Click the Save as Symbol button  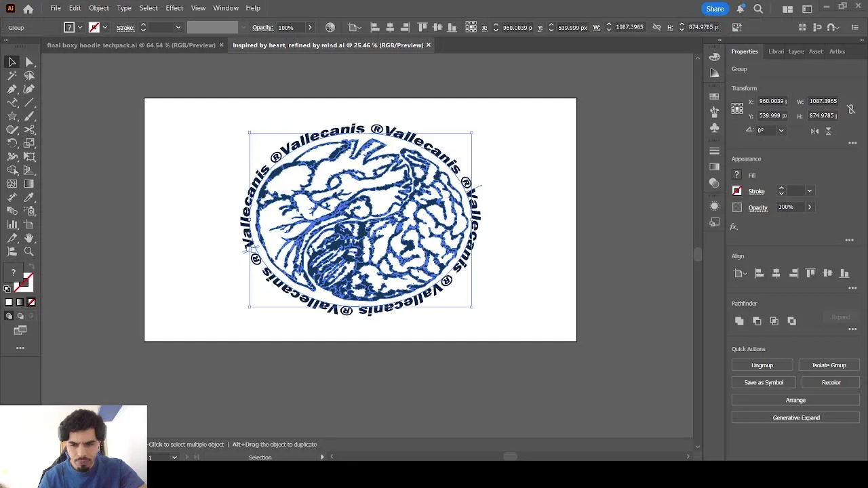(764, 383)
